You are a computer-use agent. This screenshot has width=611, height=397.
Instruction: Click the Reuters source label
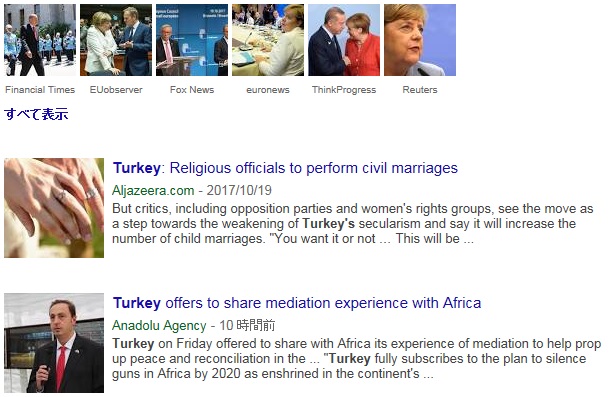420,90
